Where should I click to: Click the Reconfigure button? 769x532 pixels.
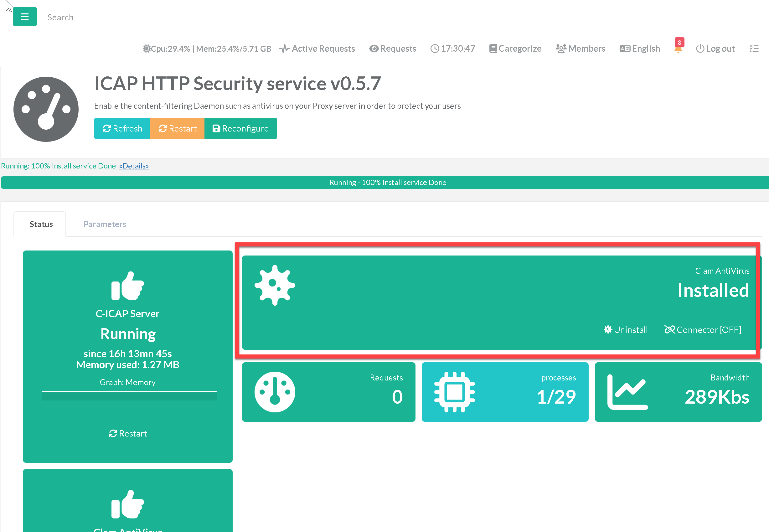240,128
